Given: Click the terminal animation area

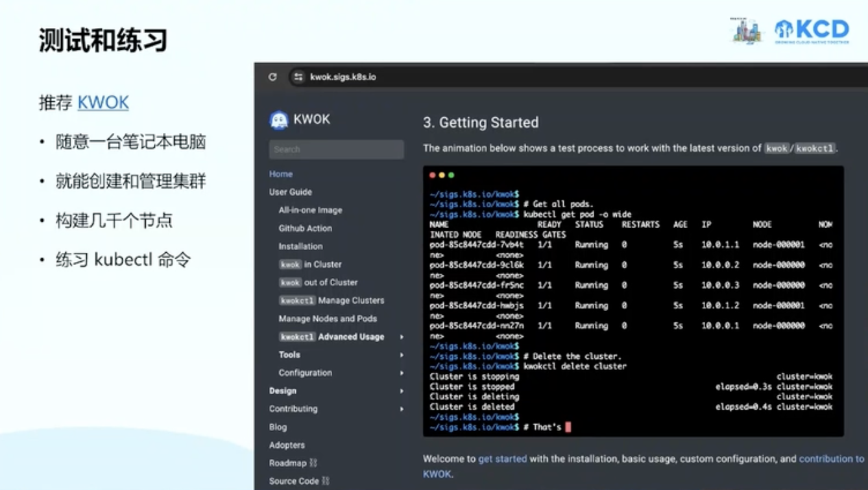Looking at the screenshot, I should 633,301.
